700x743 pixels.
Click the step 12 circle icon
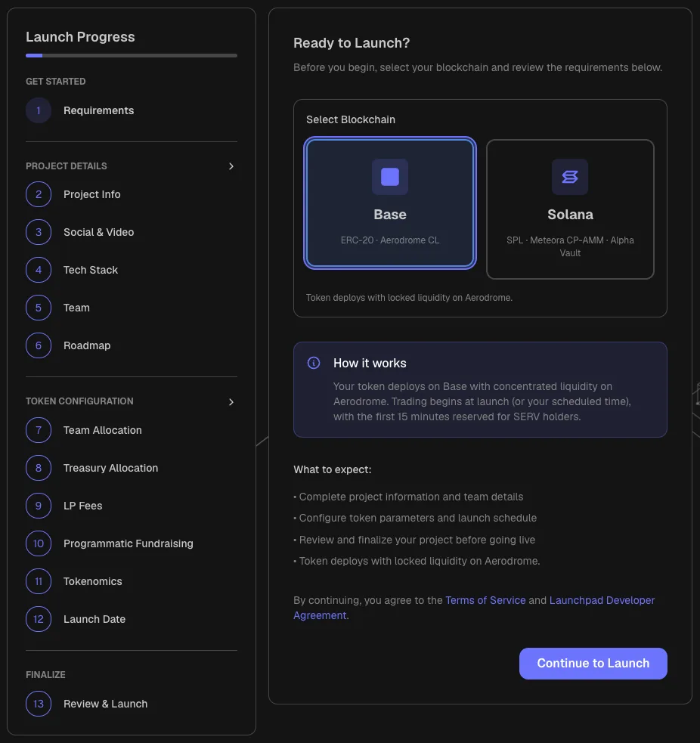click(39, 619)
